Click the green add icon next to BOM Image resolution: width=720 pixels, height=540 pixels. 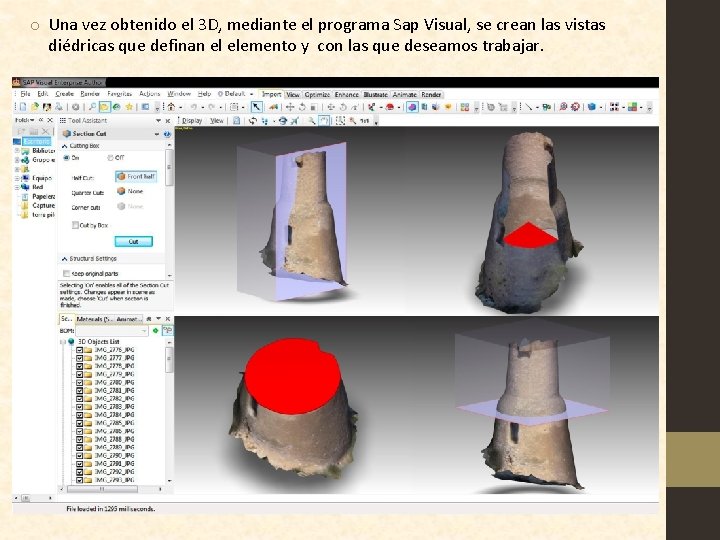156,331
